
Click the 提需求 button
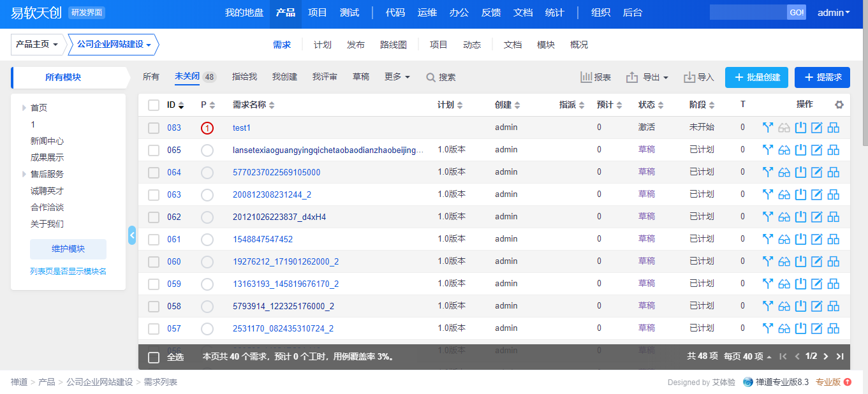[822, 77]
